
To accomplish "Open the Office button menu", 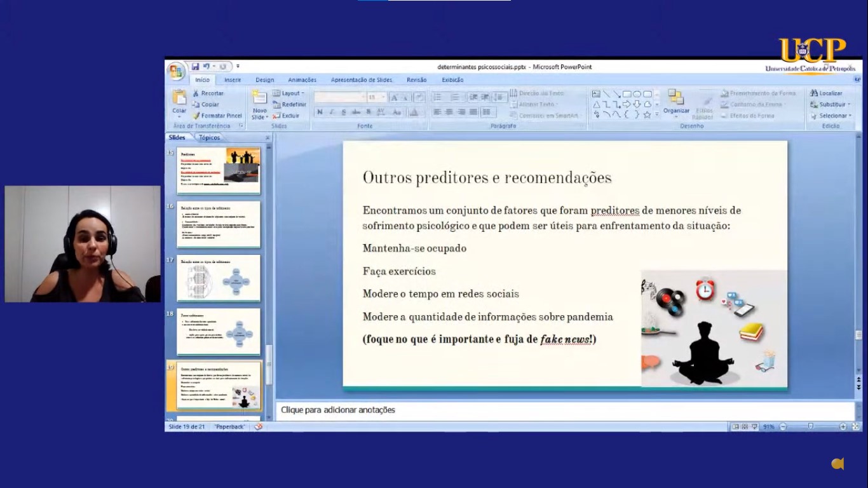I will point(177,71).
